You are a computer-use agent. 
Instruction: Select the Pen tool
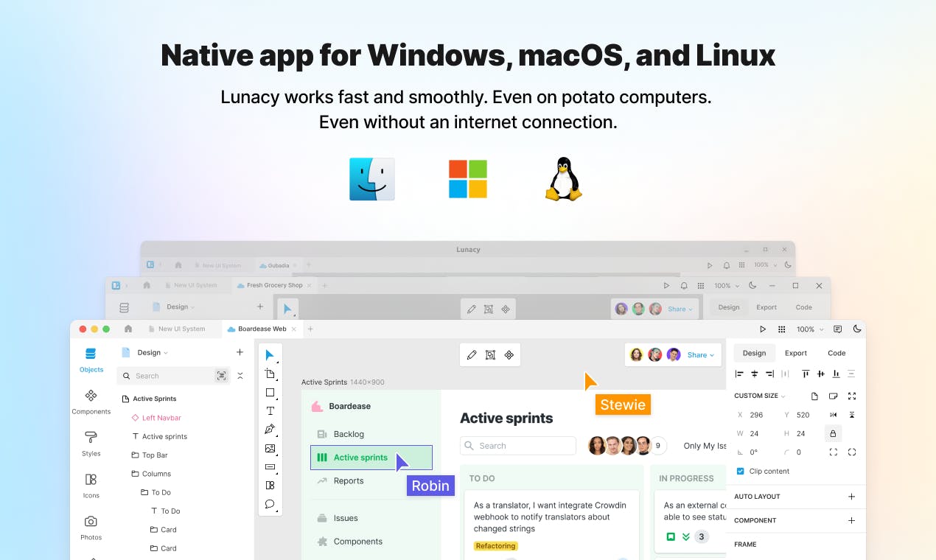click(x=270, y=430)
